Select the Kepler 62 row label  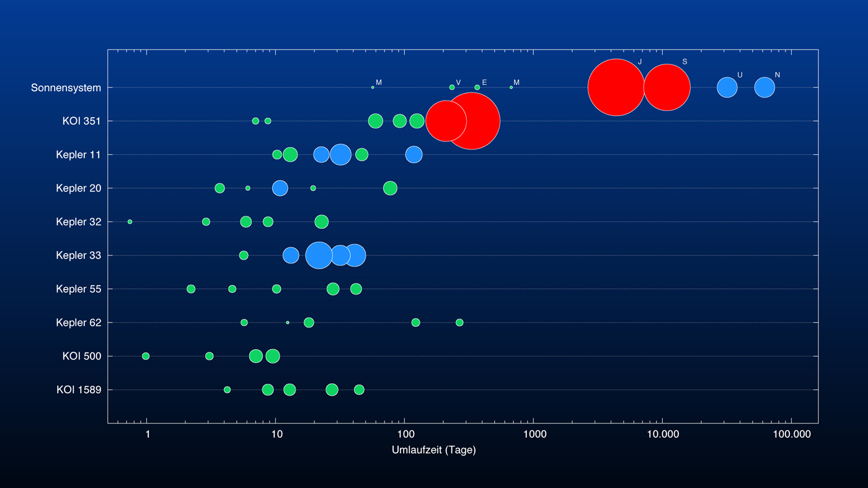(x=78, y=322)
